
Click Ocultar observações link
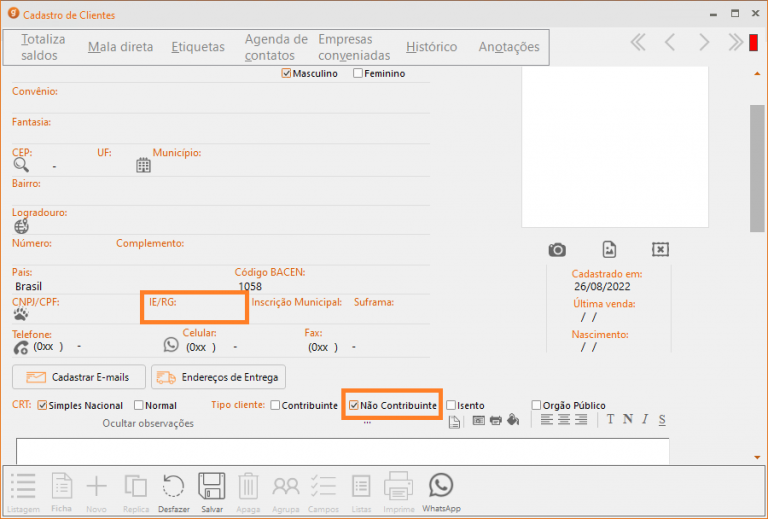(x=148, y=423)
